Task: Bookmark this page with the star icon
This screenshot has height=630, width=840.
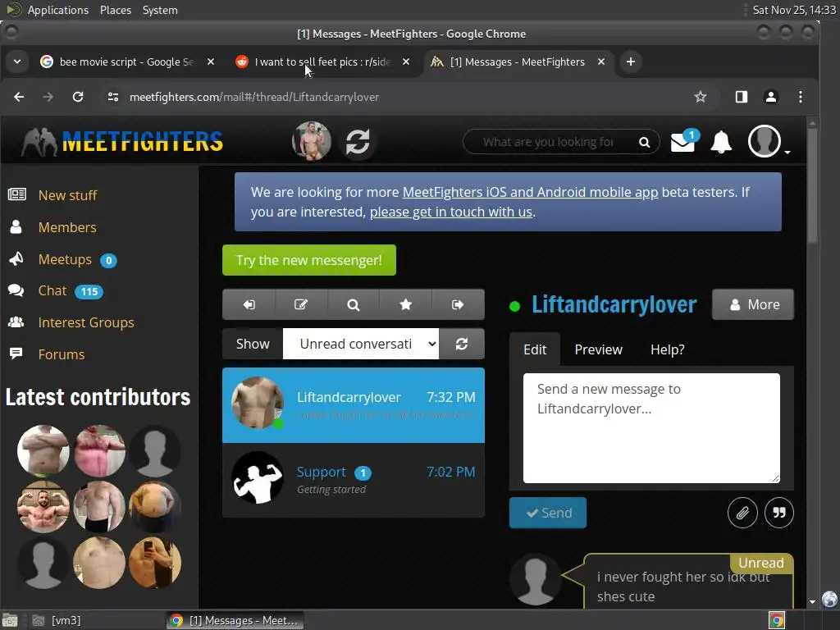Action: coord(700,97)
